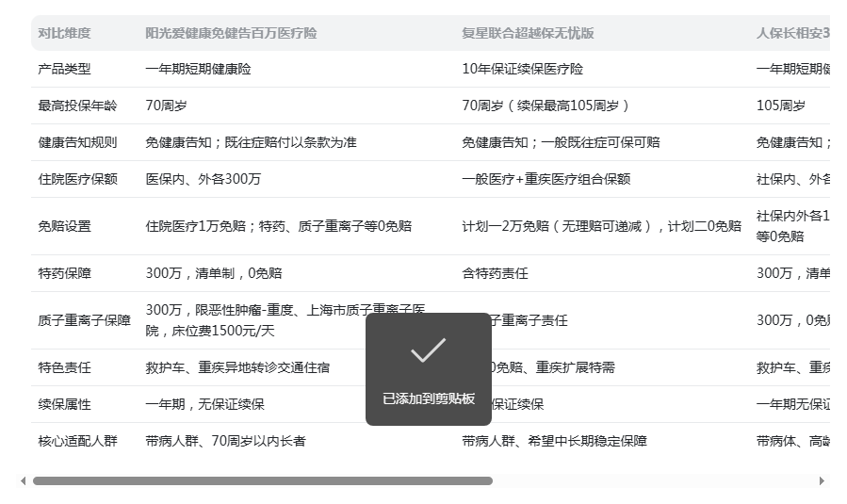The height and width of the screenshot is (504, 847).
Task: Click the '特色责任' row label
Action: point(64,367)
